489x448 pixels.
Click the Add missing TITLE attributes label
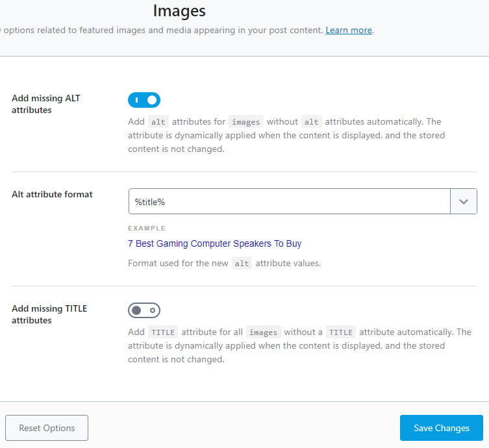point(49,314)
